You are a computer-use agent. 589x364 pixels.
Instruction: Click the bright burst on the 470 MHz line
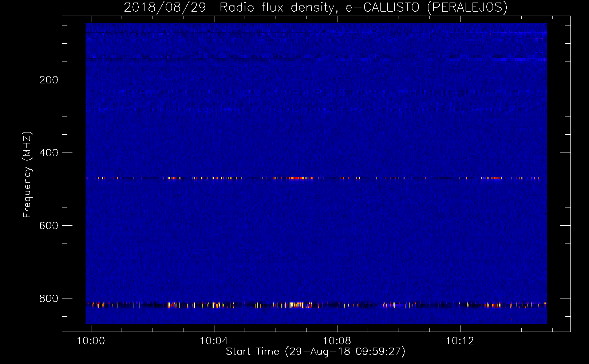[301, 178]
